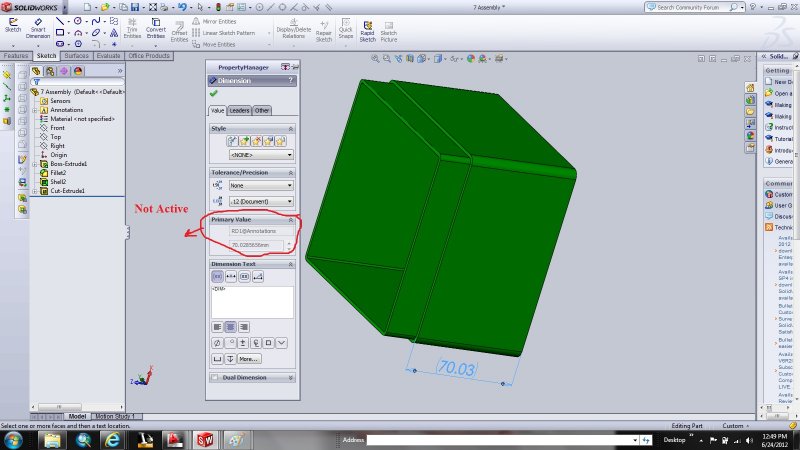Open the FeatureManager design tree tab

pos(36,71)
